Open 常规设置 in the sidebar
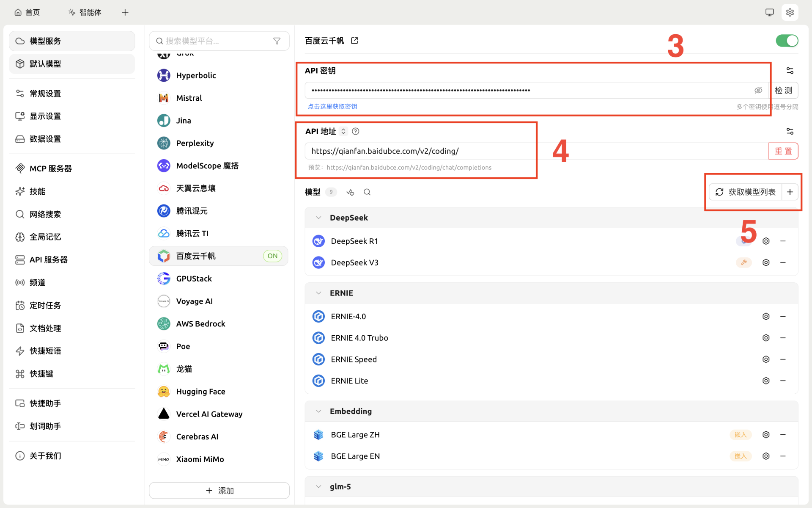Screen dimensions: 812x508 tap(72, 94)
